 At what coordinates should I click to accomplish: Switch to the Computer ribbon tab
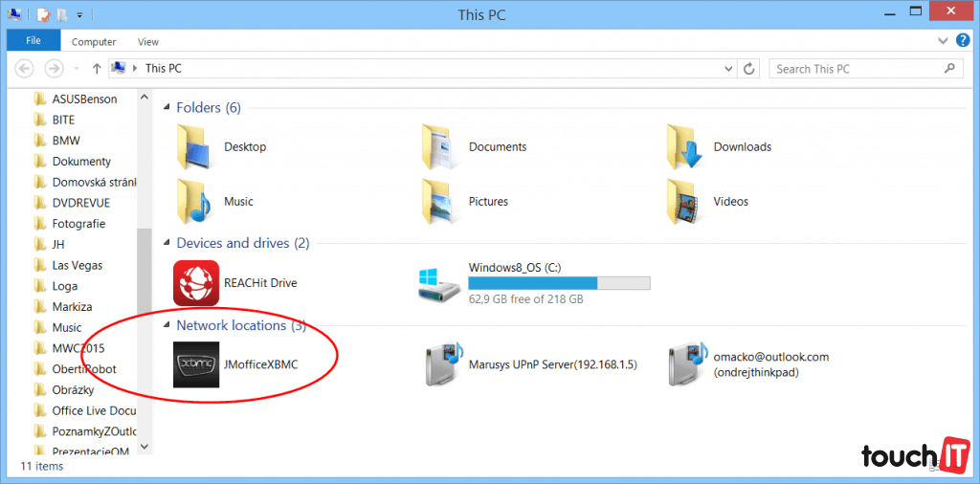tap(94, 42)
